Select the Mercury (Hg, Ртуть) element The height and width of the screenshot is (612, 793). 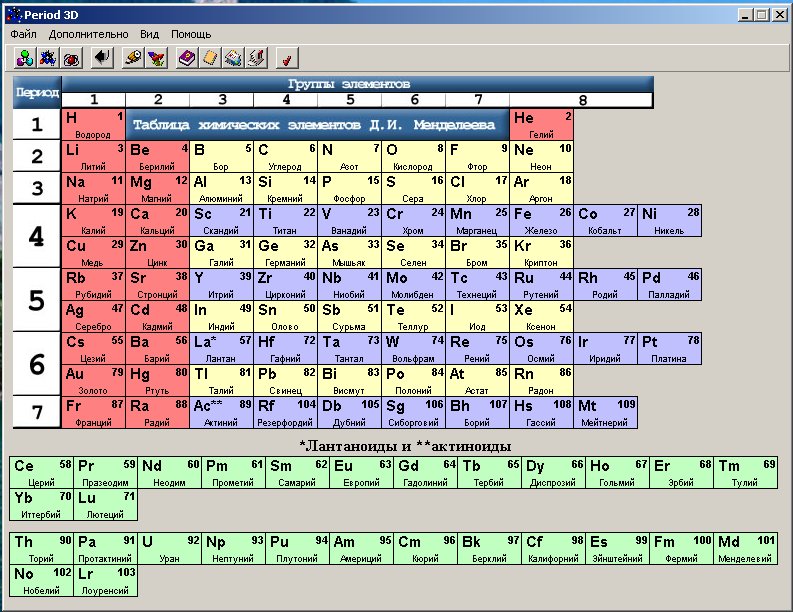tap(157, 381)
